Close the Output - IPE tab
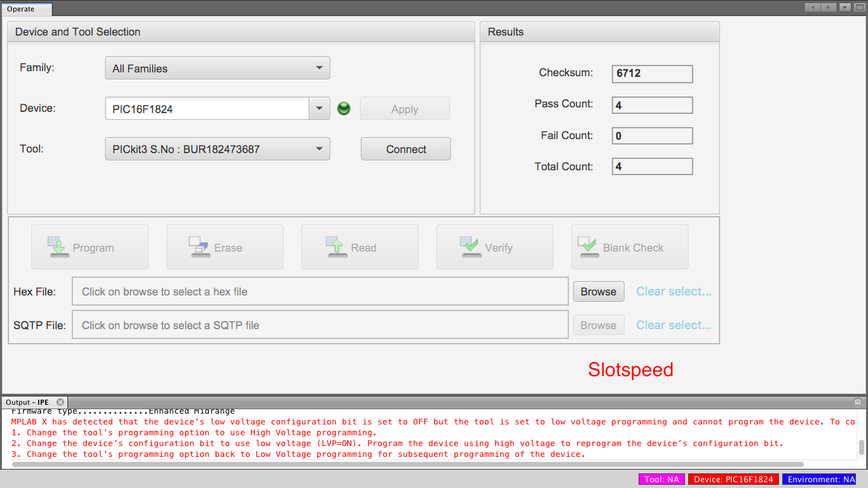 coord(60,402)
